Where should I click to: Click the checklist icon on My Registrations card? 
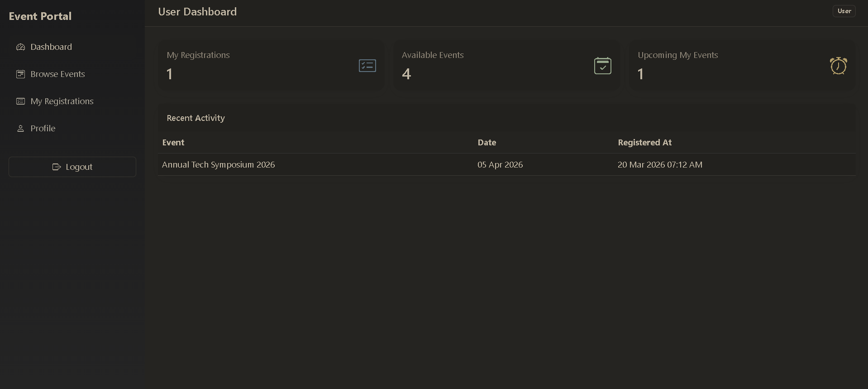tap(367, 66)
